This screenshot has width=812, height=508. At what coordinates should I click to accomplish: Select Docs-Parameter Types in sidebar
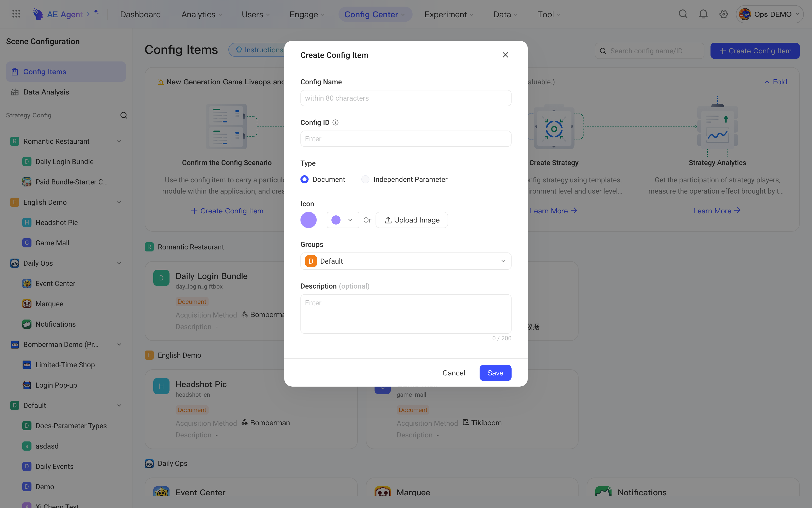tap(66, 426)
